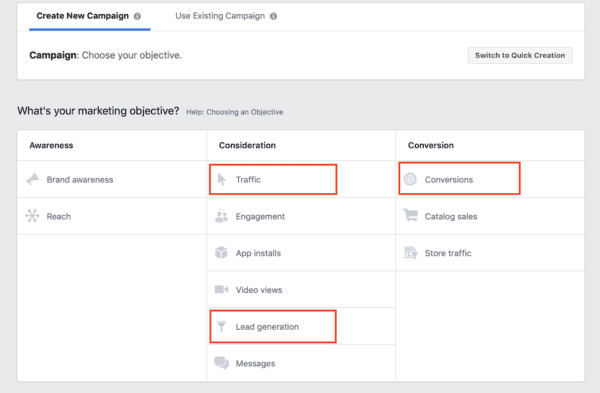
Task: Open info icon beside Create New Campaign
Action: [x=137, y=16]
